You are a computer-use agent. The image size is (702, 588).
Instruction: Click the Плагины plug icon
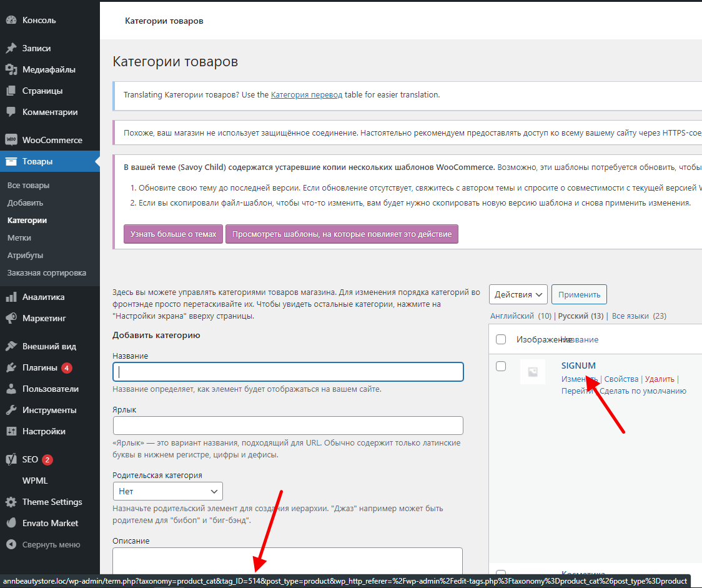[11, 367]
